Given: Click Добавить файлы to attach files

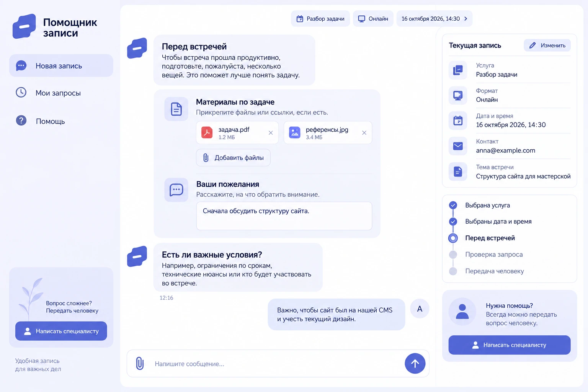Looking at the screenshot, I should point(233,158).
